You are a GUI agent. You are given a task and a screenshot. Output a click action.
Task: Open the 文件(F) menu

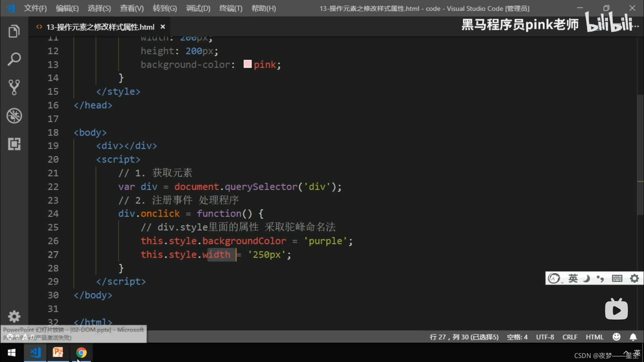pos(35,8)
